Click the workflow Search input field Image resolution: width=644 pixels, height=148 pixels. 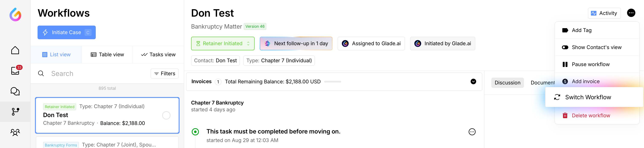97,74
